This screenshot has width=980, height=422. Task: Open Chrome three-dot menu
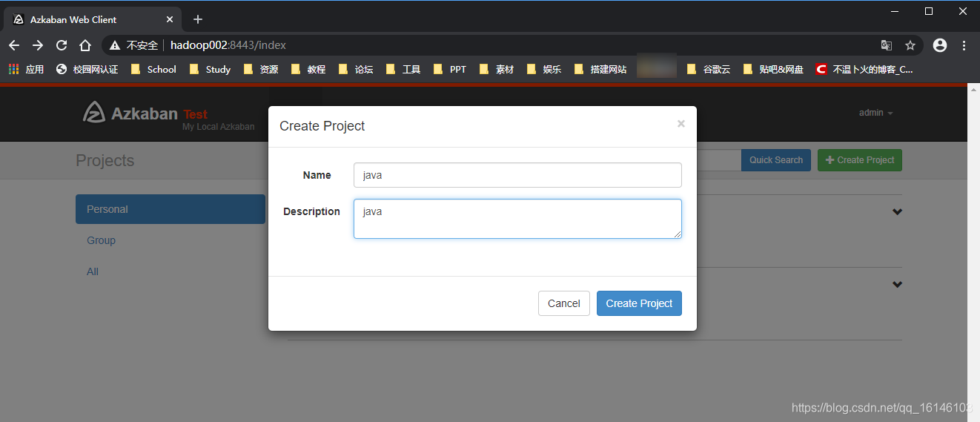(x=964, y=45)
